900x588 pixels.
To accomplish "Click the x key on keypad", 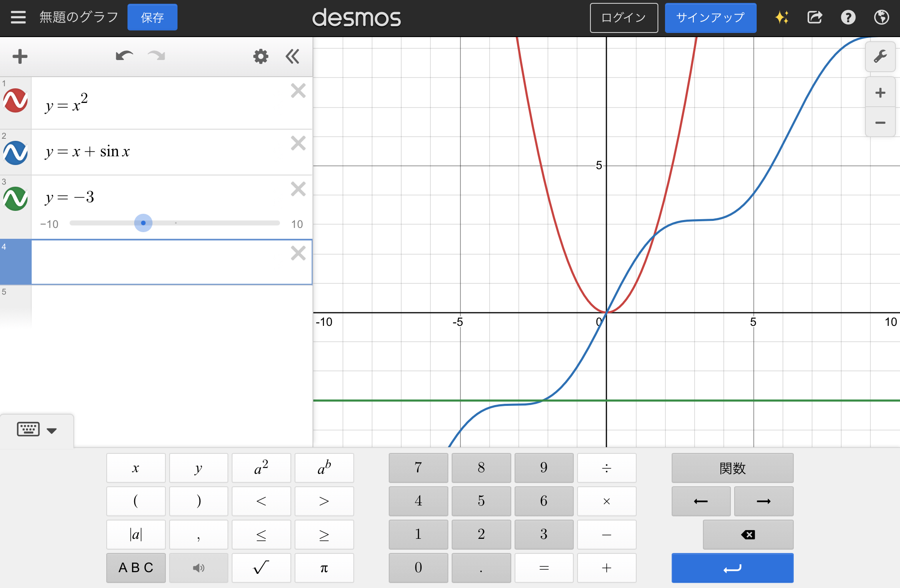I will tap(136, 468).
